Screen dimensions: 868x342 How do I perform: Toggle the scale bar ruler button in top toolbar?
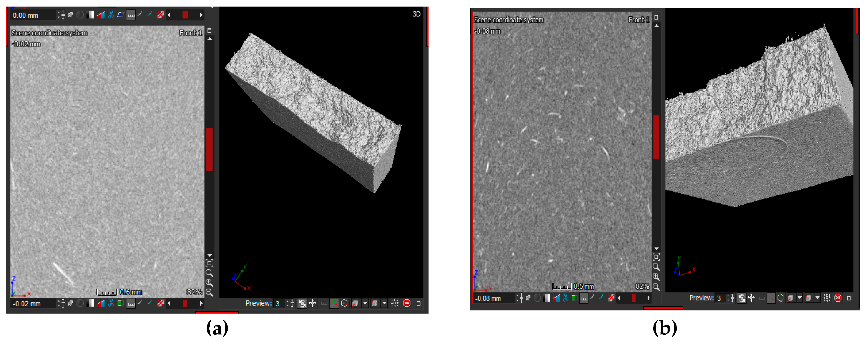[131, 15]
